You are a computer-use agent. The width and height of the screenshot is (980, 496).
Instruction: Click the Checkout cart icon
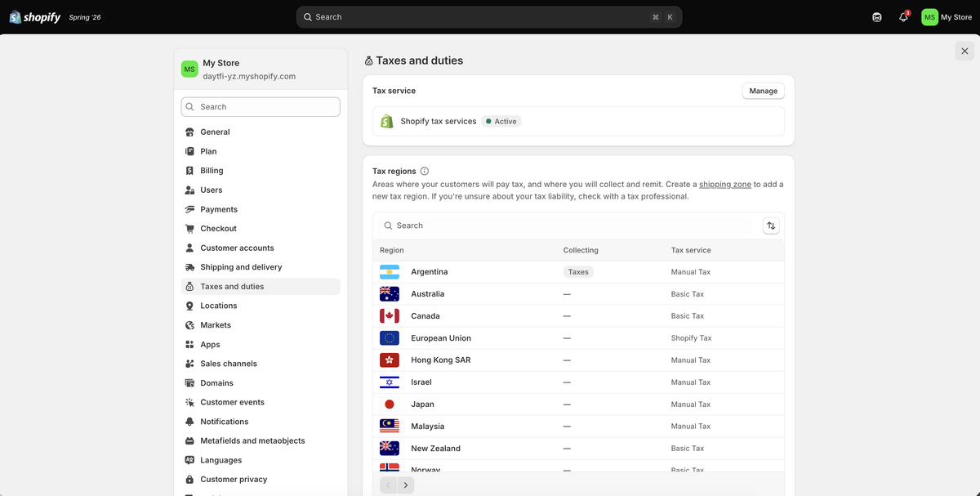[189, 229]
